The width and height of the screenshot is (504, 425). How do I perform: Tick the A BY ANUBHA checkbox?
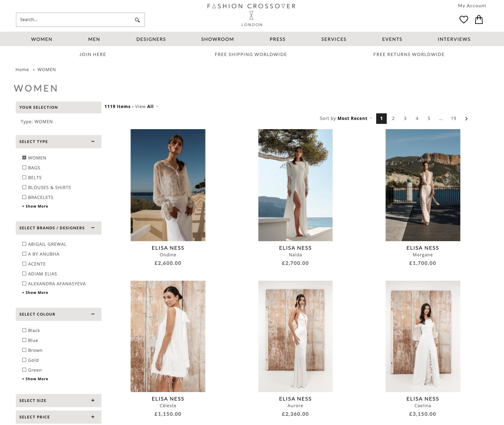coord(24,254)
